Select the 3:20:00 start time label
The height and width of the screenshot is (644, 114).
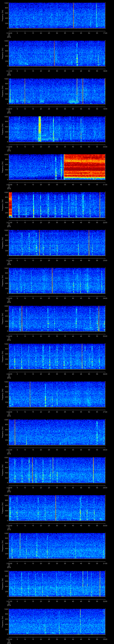(x=9, y=184)
